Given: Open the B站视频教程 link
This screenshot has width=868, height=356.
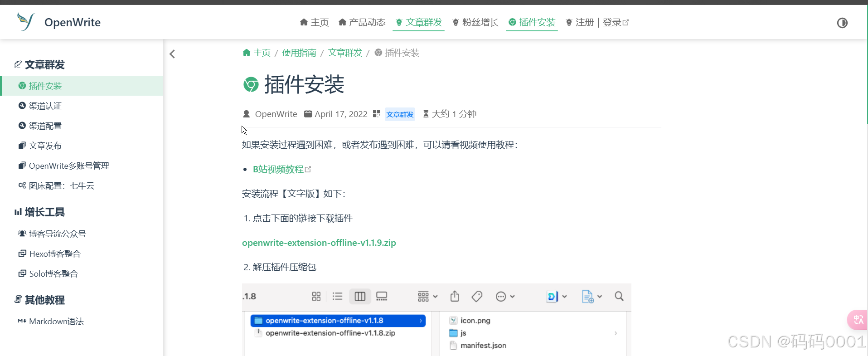Looking at the screenshot, I should pyautogui.click(x=282, y=169).
